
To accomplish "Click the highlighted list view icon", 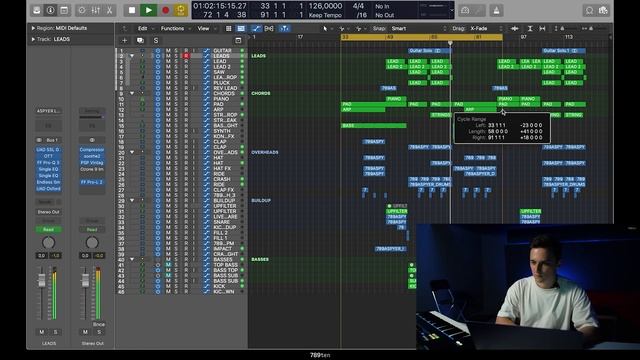I will (x=241, y=29).
